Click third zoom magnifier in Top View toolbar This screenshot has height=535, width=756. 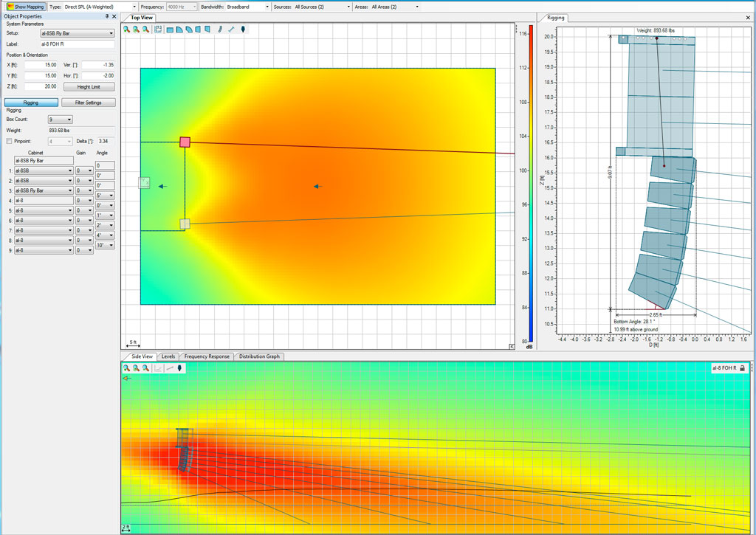coord(145,30)
